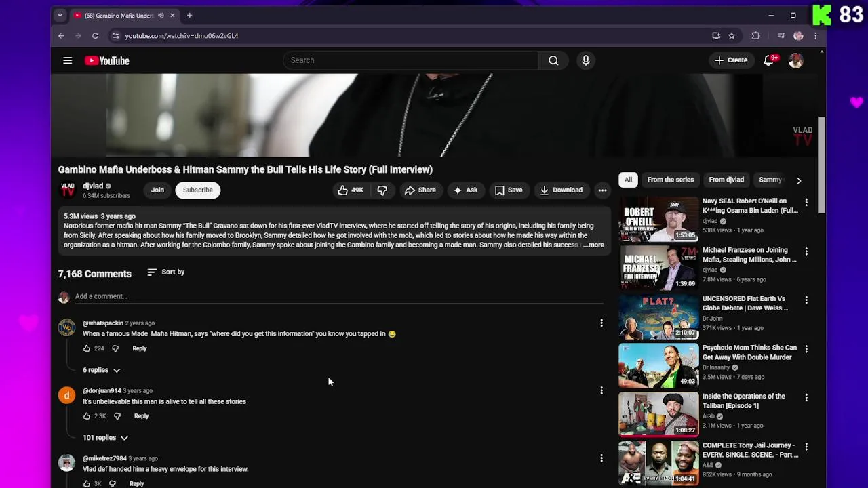Open the YouTube hamburger guide menu
868x488 pixels.
point(68,61)
